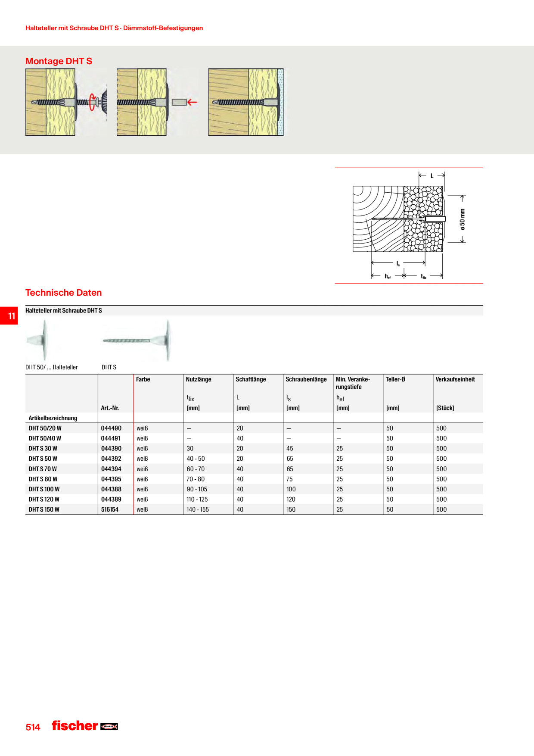Click the 'Farbe' column header
534x756 pixels.
point(143,379)
